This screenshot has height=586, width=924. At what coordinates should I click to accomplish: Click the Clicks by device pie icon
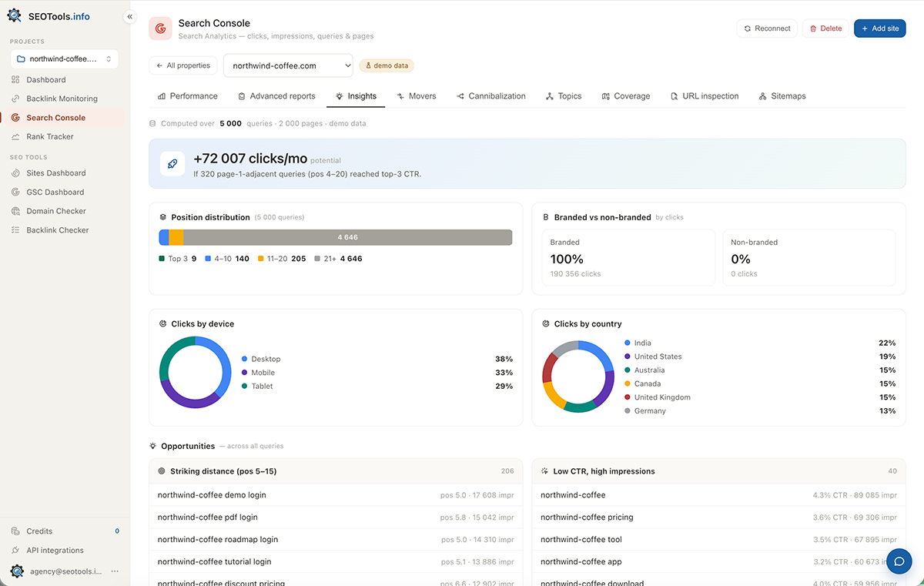tap(163, 324)
